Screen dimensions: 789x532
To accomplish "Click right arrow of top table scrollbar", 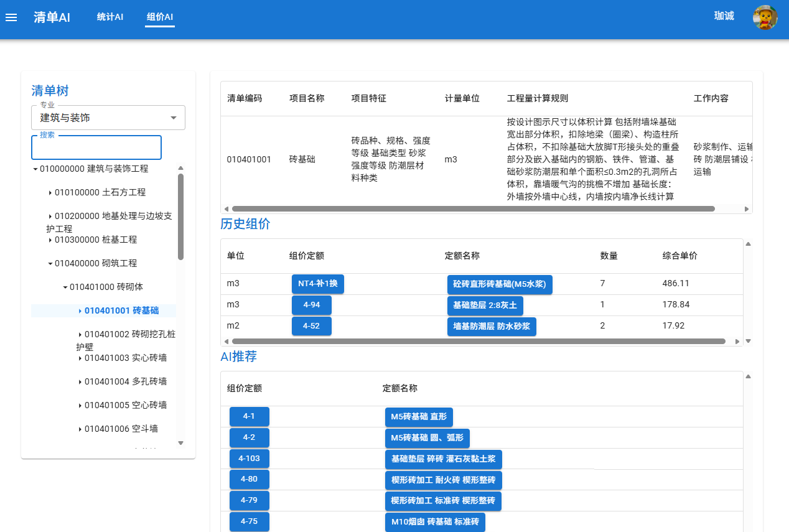I will click(x=747, y=209).
